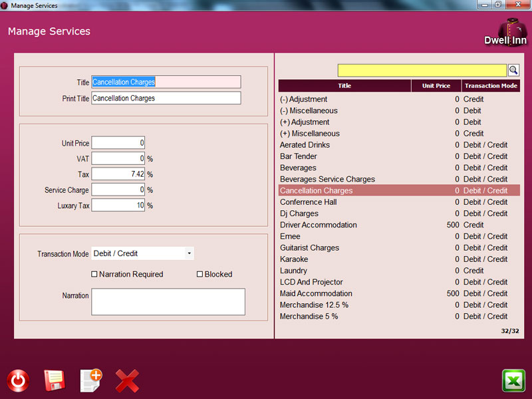Image resolution: width=532 pixels, height=399 pixels.
Task: Open the Transaction Mode dropdown
Action: tap(189, 253)
